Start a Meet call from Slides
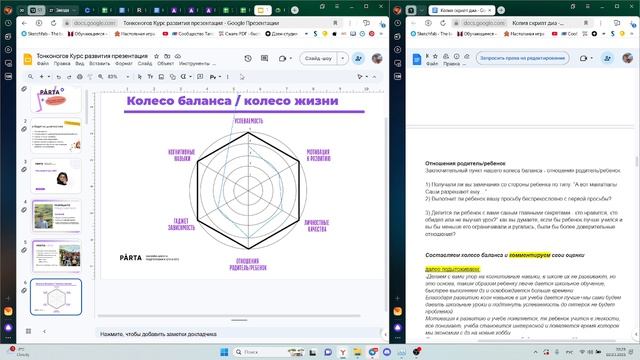 pyautogui.click(x=282, y=58)
